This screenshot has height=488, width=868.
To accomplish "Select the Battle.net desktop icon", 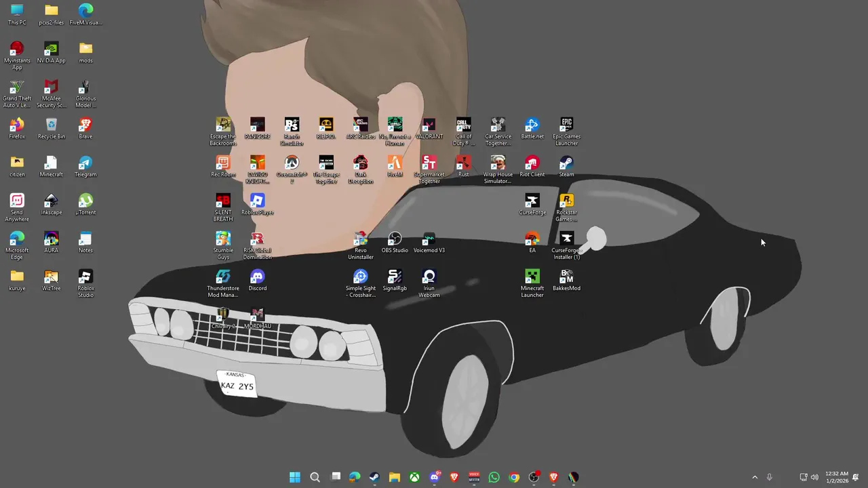I will (x=532, y=128).
